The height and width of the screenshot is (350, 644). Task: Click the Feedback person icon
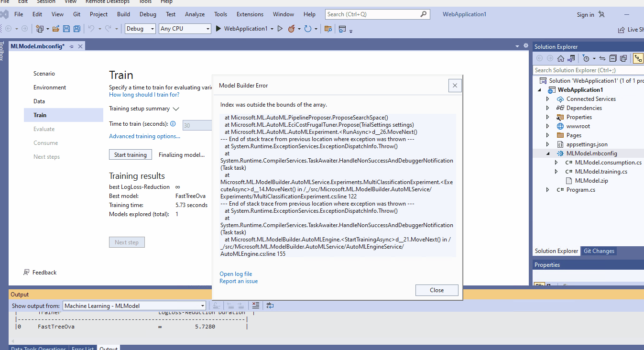tap(26, 273)
